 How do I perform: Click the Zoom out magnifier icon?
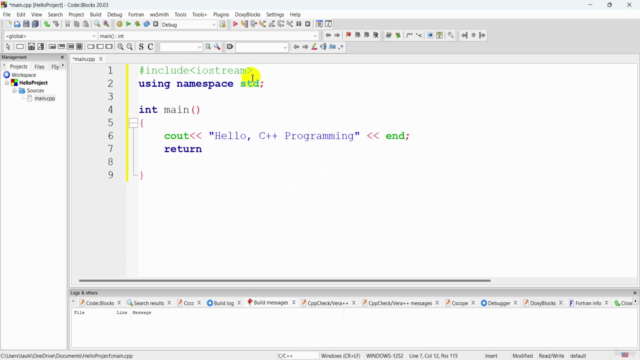[129, 47]
